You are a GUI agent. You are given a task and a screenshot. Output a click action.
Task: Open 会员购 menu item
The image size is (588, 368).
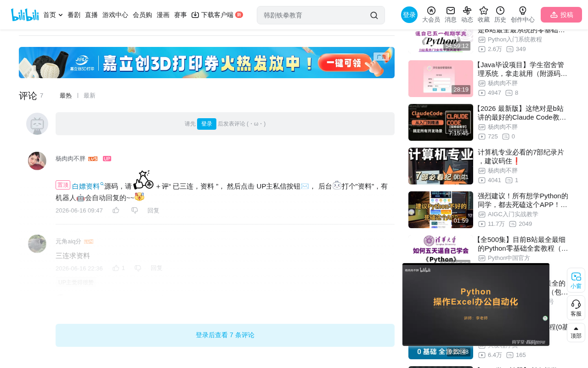coord(142,15)
